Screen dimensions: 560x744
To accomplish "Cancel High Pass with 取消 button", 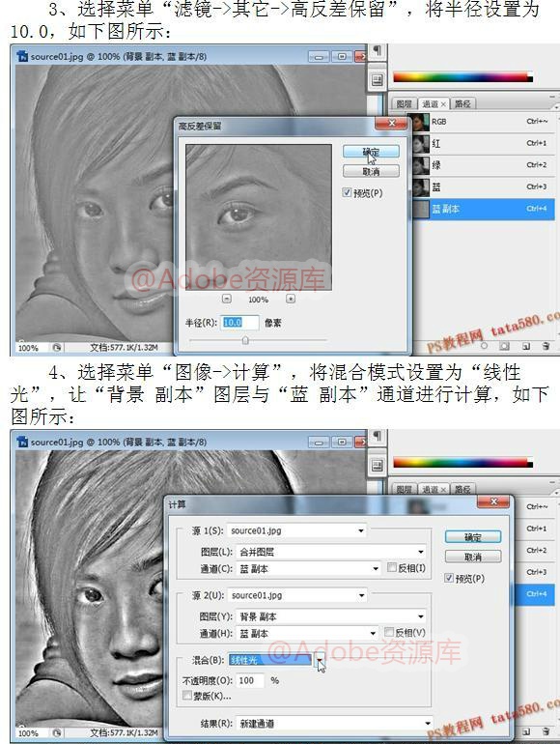I will (371, 171).
